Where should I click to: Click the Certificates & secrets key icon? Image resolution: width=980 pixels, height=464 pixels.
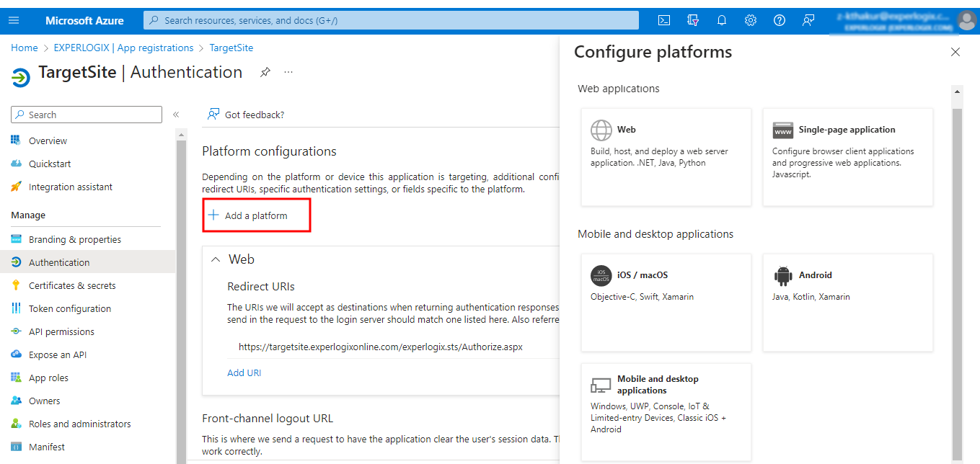tap(16, 285)
